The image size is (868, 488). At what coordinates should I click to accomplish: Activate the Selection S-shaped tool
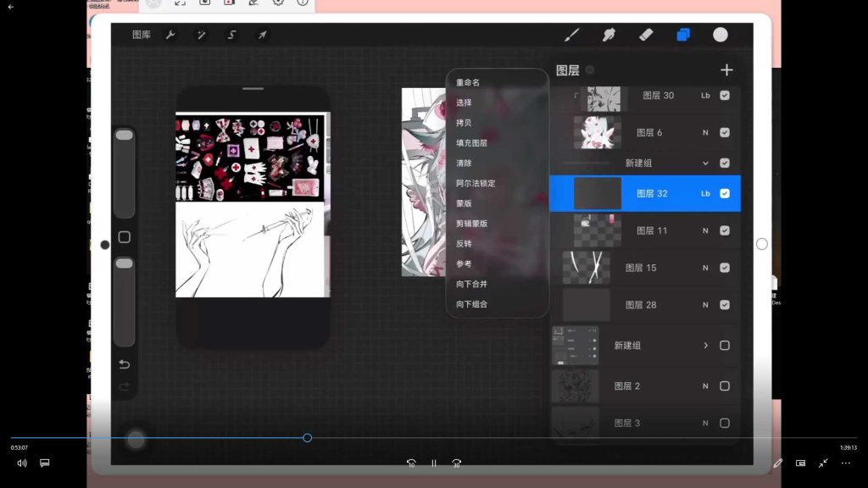pyautogui.click(x=231, y=35)
